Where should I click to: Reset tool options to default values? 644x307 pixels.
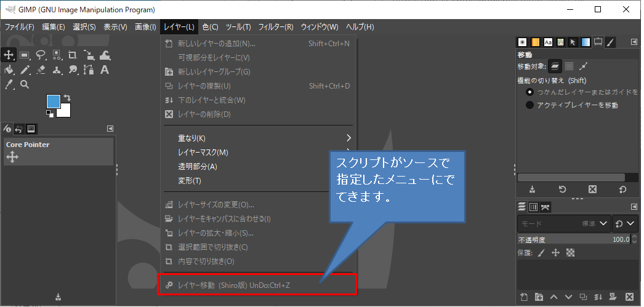pos(622,189)
